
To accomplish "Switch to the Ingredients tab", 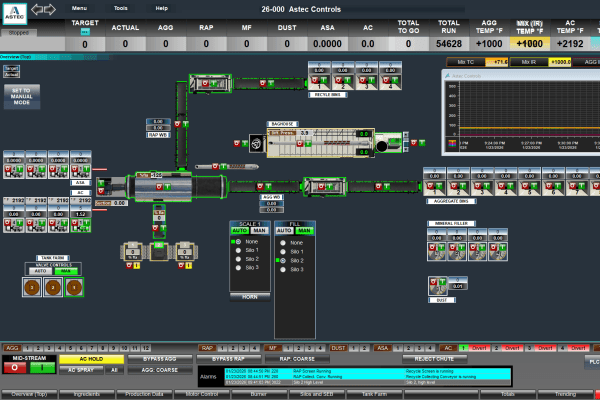I will 87,394.
